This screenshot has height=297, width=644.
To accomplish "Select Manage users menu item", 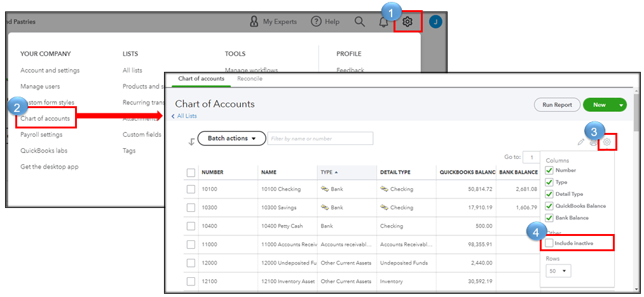I will pyautogui.click(x=40, y=86).
